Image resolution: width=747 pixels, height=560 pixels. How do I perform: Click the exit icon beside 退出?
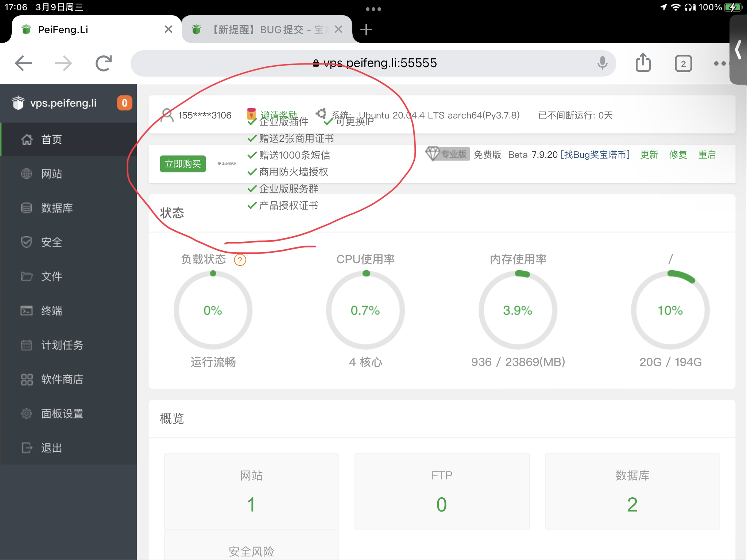click(x=27, y=448)
